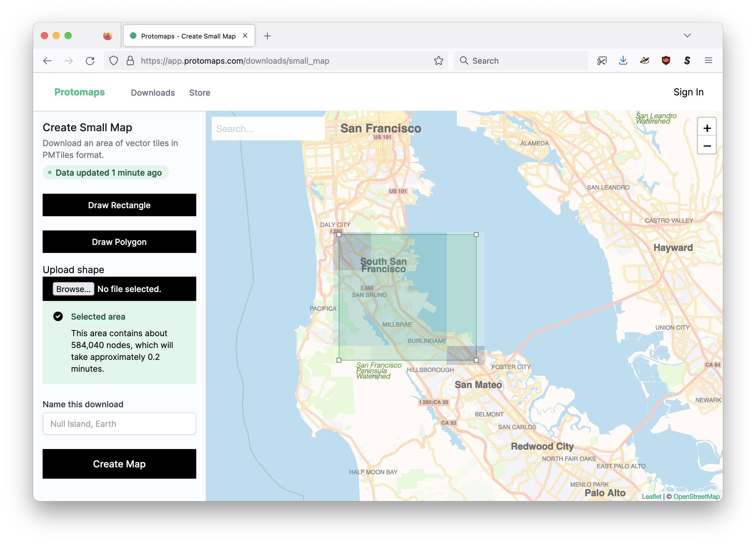Click the HALF MOON BAY map label

click(x=373, y=472)
